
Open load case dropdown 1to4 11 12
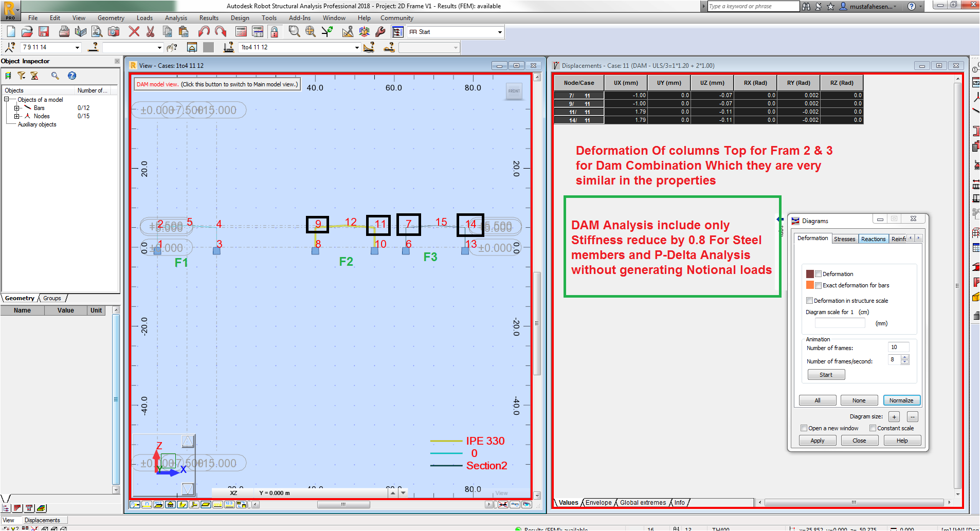tap(357, 47)
